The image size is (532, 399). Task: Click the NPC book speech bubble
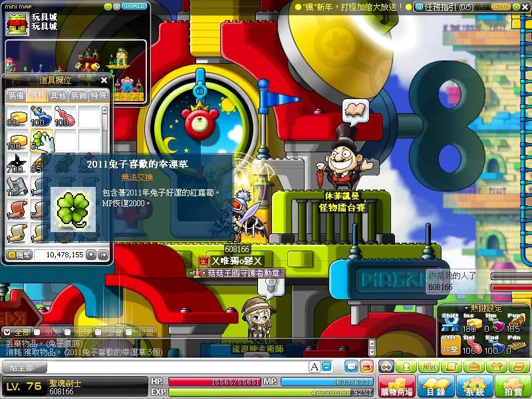coord(355,111)
